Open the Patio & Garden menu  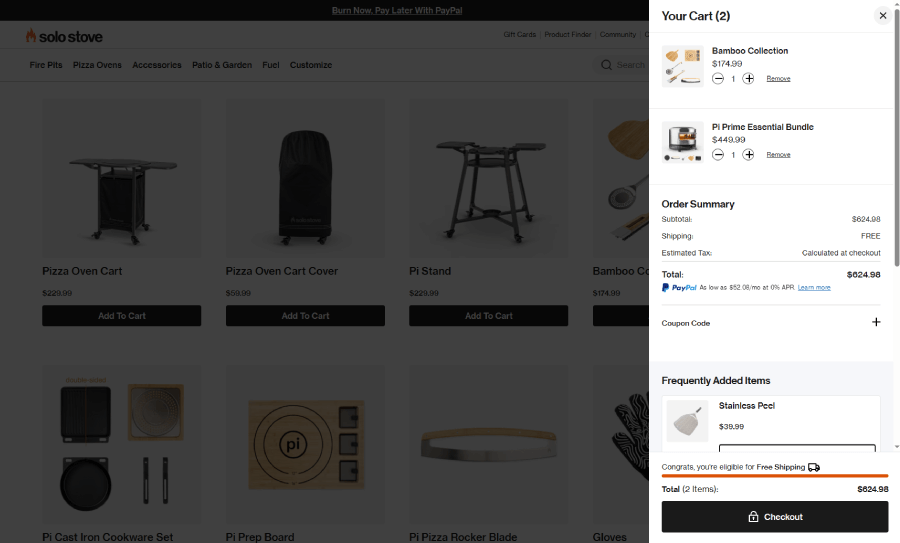click(x=222, y=65)
